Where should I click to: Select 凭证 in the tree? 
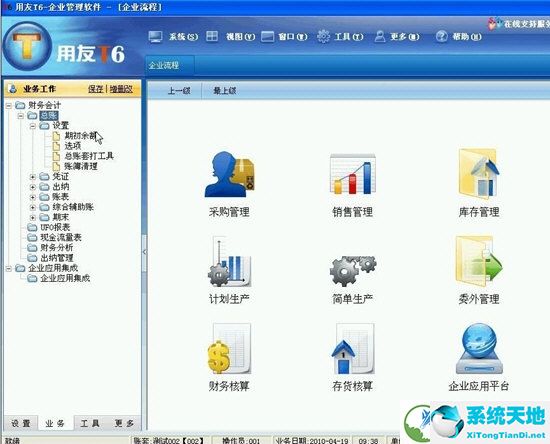pos(61,176)
